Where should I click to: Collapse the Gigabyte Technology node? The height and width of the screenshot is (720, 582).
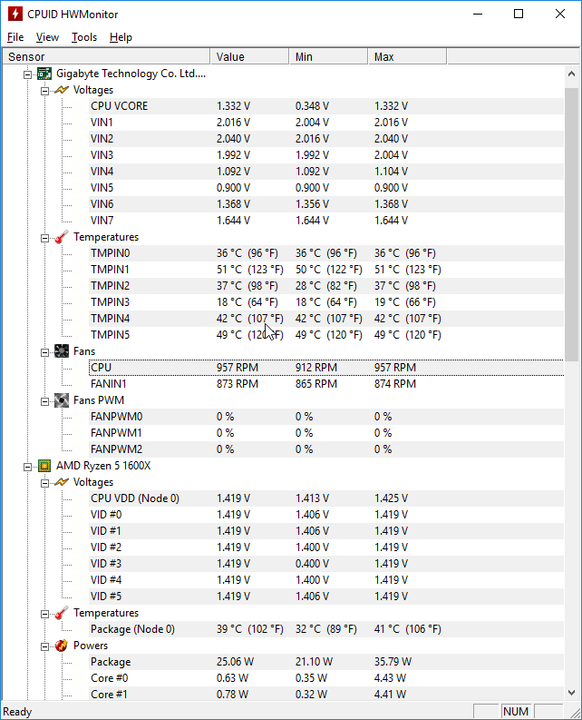[x=28, y=74]
